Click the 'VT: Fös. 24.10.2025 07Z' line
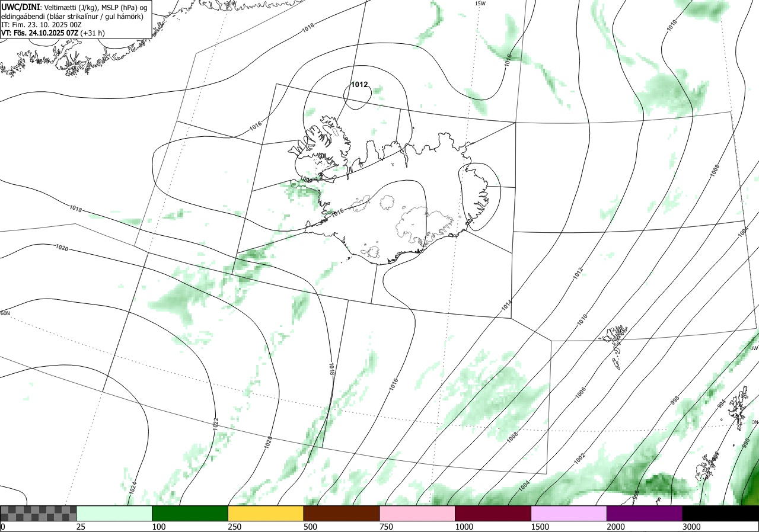The height and width of the screenshot is (532, 759). [53, 33]
